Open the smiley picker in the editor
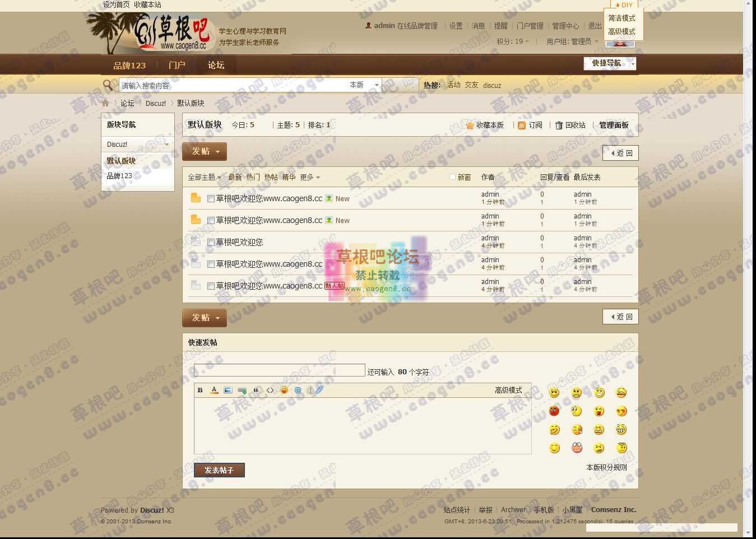The height and width of the screenshot is (539, 756). point(284,390)
